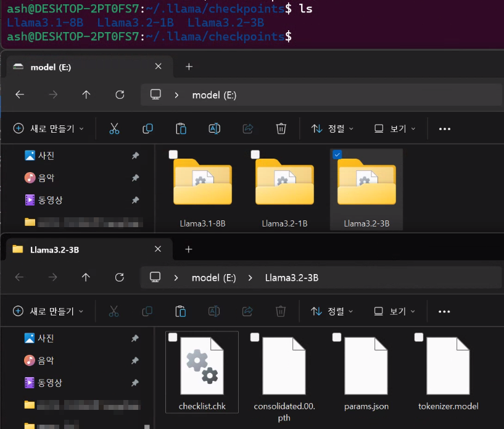Viewport: 504px width, 429px height.
Task: Go up one level in Llama3.2-3B window
Action: point(86,277)
